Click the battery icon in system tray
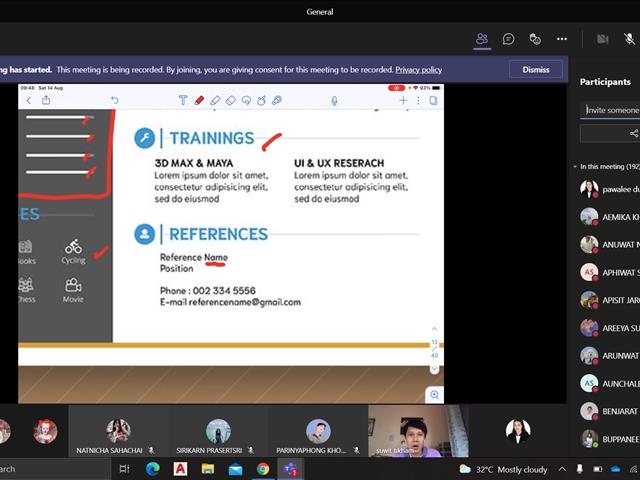Image resolution: width=640 pixels, height=480 pixels. tap(598, 469)
